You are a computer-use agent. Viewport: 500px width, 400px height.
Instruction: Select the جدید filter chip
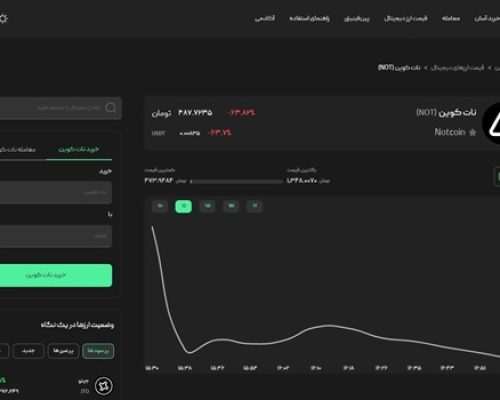(x=28, y=351)
